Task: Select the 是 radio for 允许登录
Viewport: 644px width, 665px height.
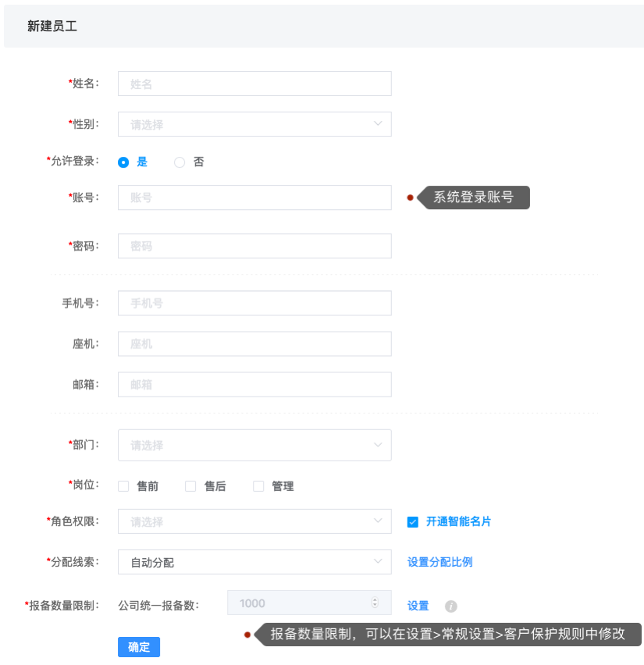Action: (x=123, y=162)
